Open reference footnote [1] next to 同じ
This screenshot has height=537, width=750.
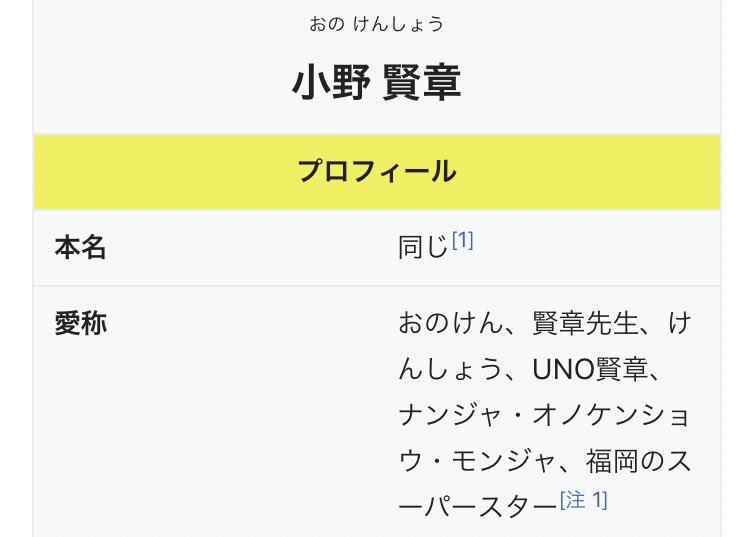(462, 241)
